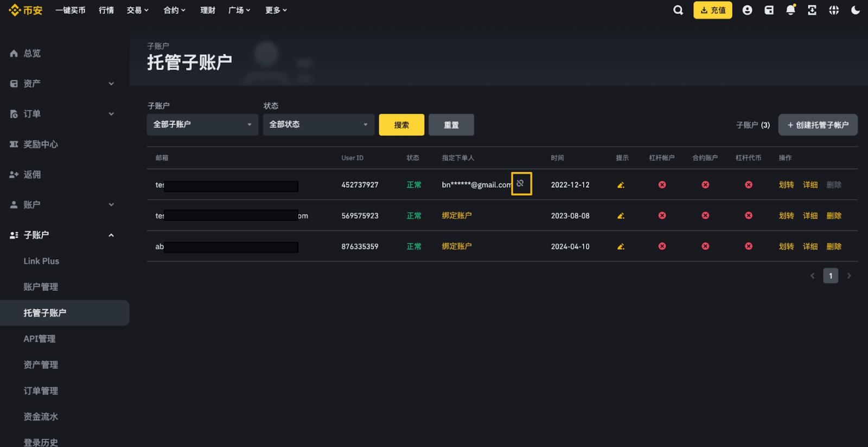Go to pagination page 1
868x447 pixels.
click(831, 276)
